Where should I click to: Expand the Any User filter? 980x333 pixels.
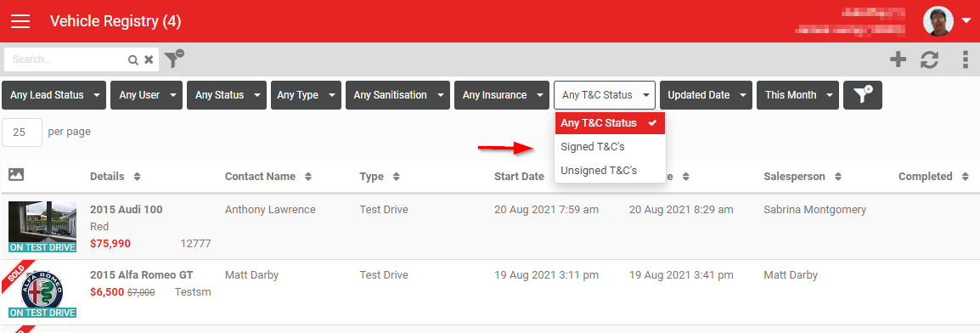pyautogui.click(x=146, y=95)
